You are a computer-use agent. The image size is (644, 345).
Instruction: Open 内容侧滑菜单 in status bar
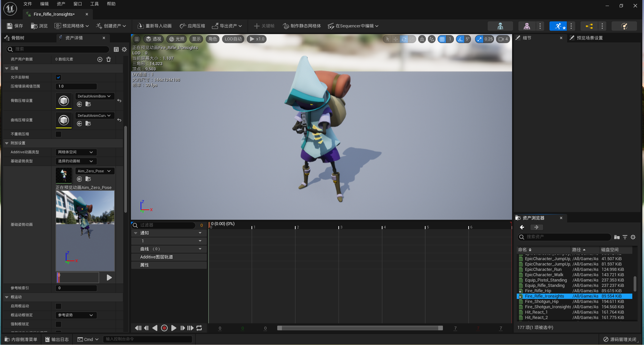tap(21, 339)
